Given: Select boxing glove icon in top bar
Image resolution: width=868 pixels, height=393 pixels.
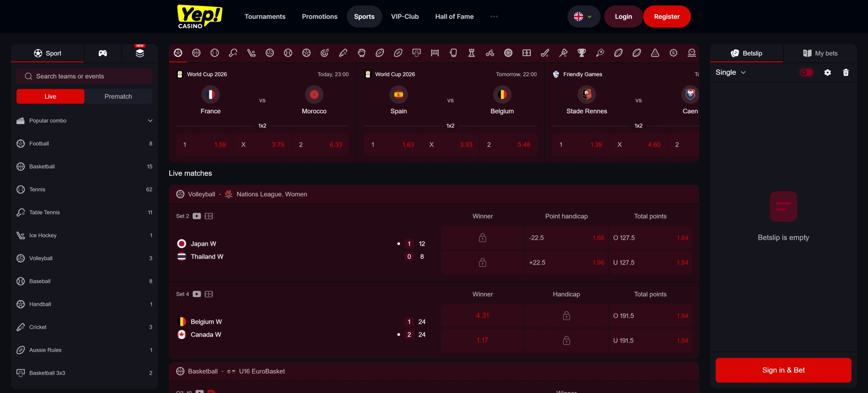Looking at the screenshot, I should tap(453, 53).
